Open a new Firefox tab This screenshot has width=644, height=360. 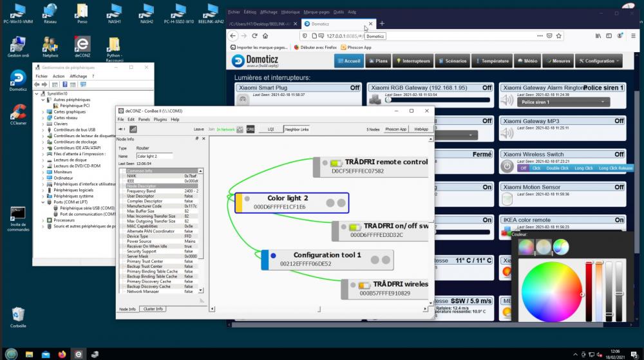click(x=382, y=23)
